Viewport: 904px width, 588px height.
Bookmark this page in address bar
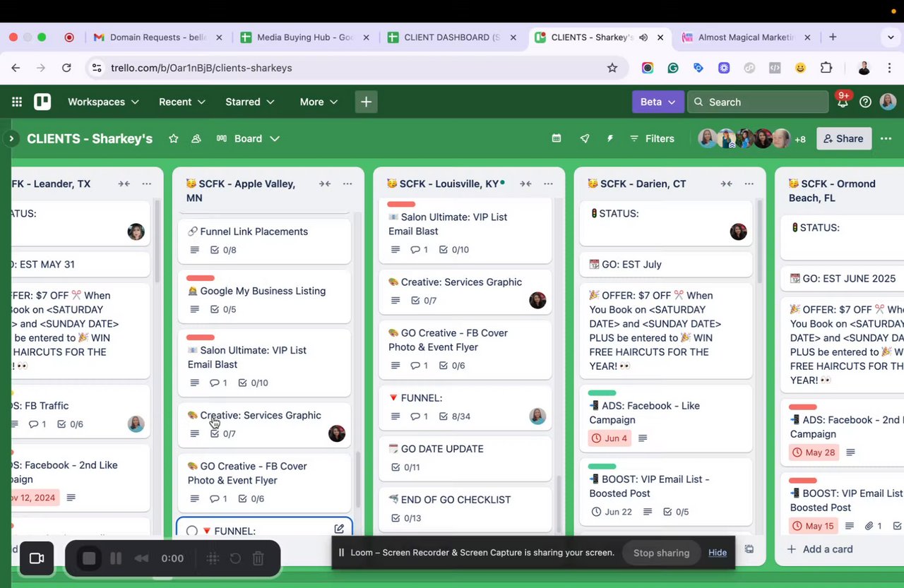click(612, 68)
